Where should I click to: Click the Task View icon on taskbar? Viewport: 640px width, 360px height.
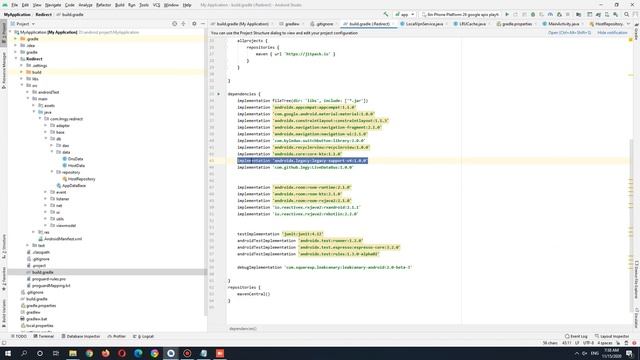pyautogui.click(x=56, y=353)
